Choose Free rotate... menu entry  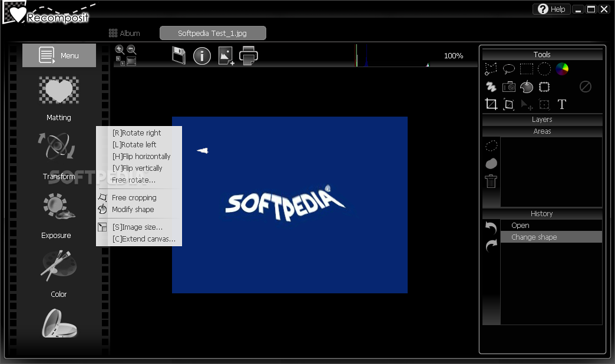click(x=139, y=180)
